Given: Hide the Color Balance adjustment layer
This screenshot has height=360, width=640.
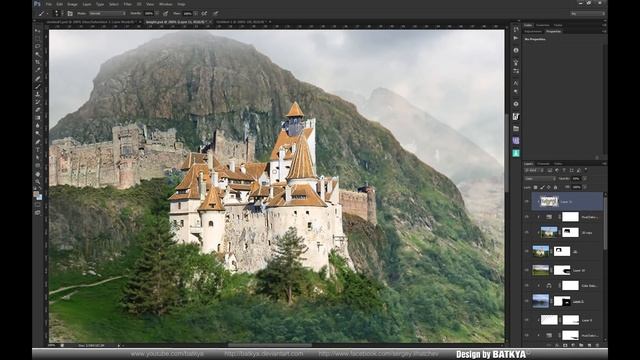Looking at the screenshot, I should coord(527,286).
